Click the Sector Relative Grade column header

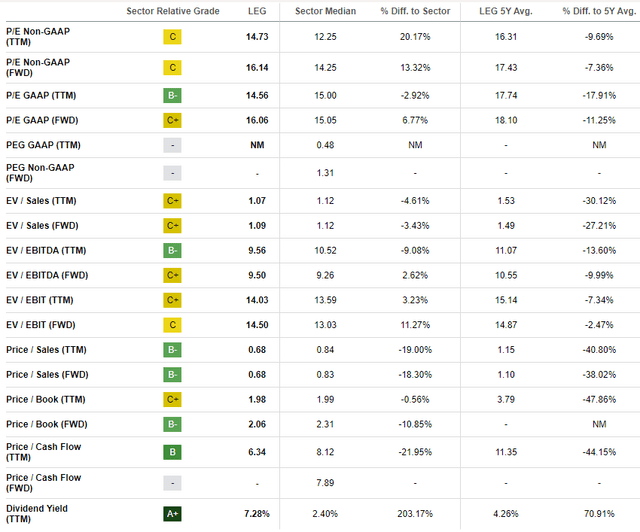tap(173, 11)
